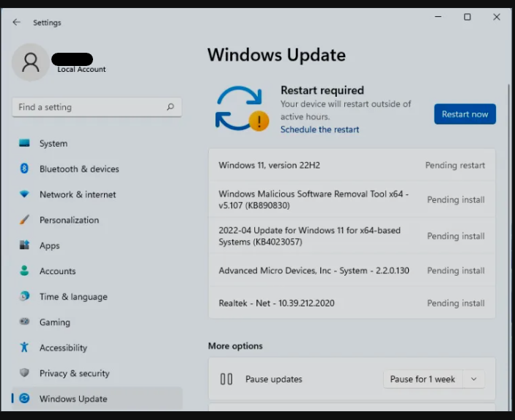Viewport: 515px width, 420px height.
Task: Open Bluetooth & devices settings
Action: [97, 169]
